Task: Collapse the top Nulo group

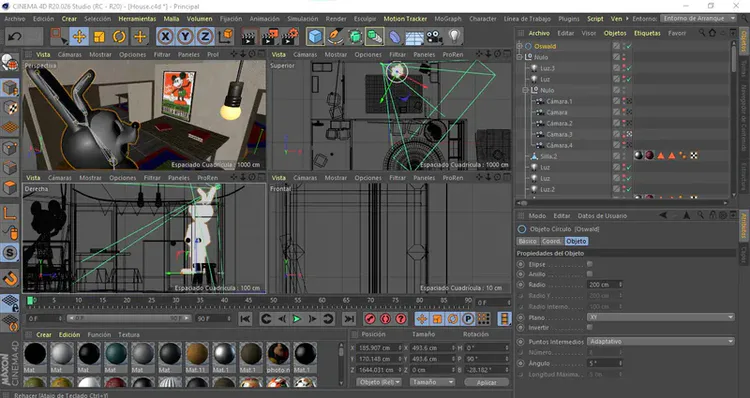Action: pyautogui.click(x=519, y=57)
